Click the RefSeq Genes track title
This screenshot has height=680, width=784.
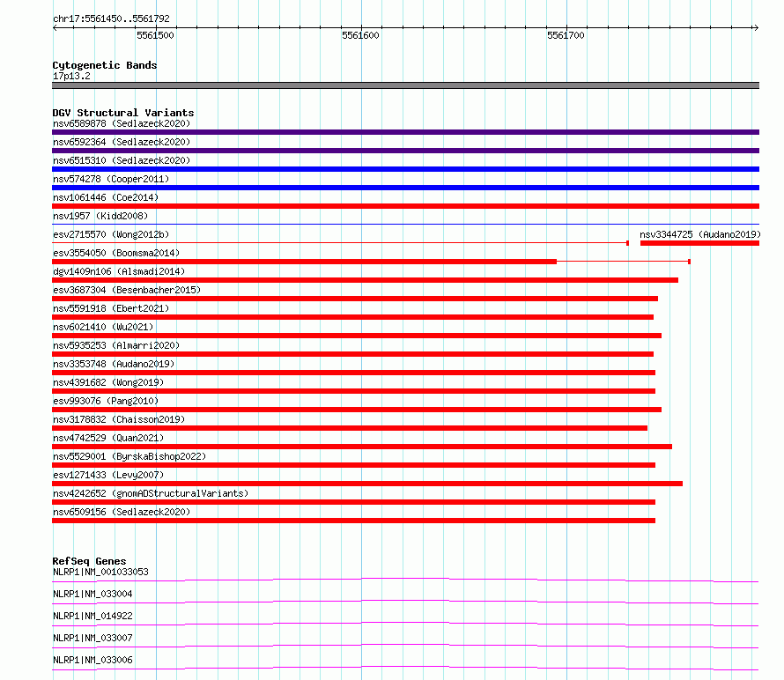[x=90, y=561]
